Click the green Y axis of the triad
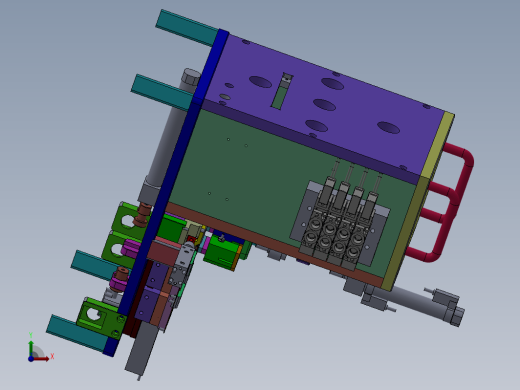Screen dimensions: 520x390 pyautogui.click(x=31, y=348)
